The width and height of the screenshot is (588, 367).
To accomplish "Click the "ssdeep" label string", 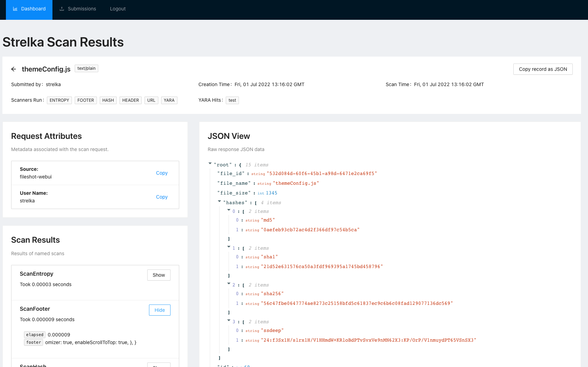I will coord(272,331).
